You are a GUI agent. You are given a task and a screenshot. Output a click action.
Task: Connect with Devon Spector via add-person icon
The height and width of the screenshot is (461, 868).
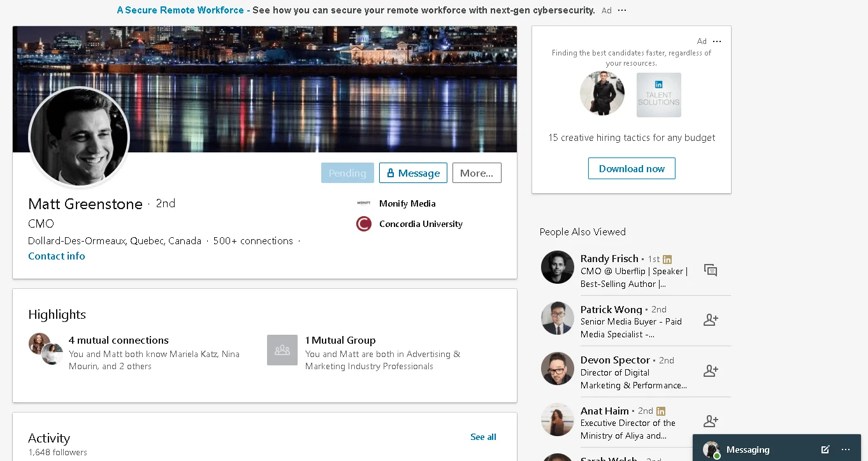pyautogui.click(x=711, y=370)
